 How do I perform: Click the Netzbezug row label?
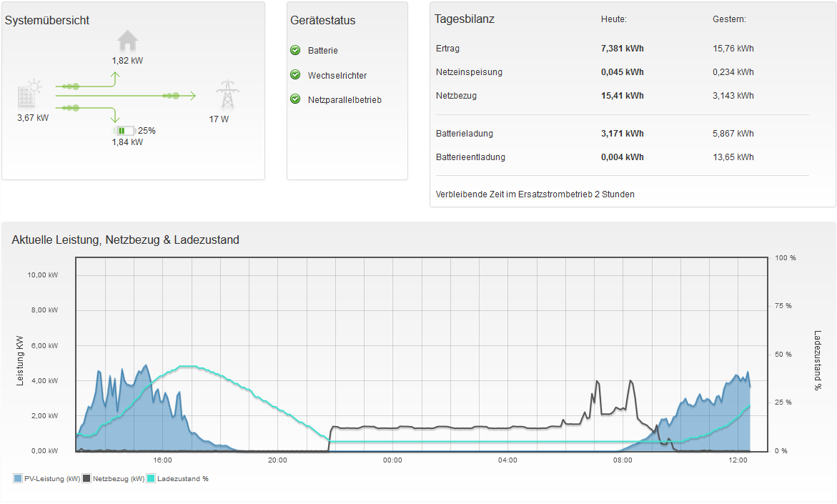coord(456,96)
